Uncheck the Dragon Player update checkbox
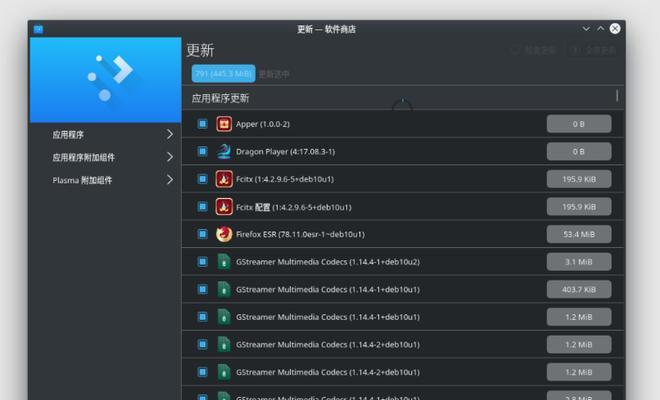 (202, 151)
